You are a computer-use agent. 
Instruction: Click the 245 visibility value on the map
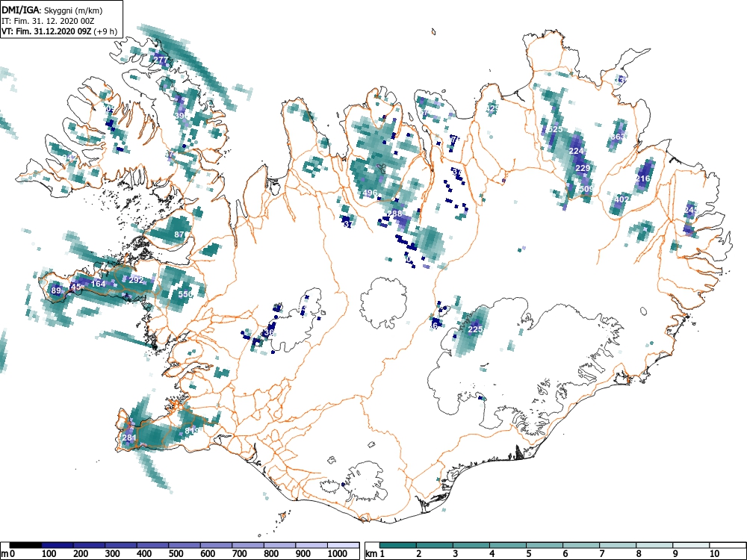[x=691, y=210]
